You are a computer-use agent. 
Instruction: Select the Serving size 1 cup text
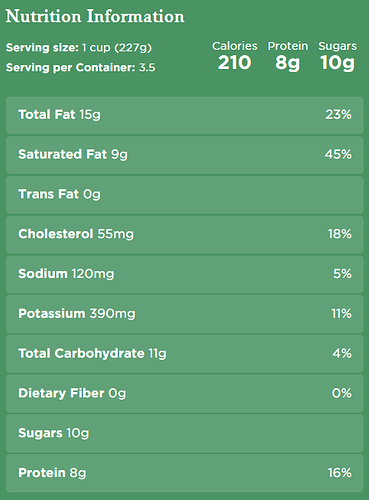pyautogui.click(x=79, y=48)
